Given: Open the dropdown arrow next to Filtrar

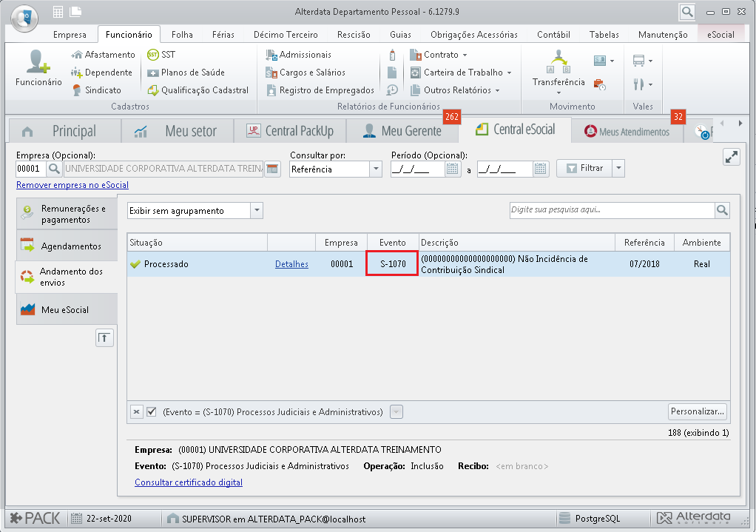Looking at the screenshot, I should point(618,168).
